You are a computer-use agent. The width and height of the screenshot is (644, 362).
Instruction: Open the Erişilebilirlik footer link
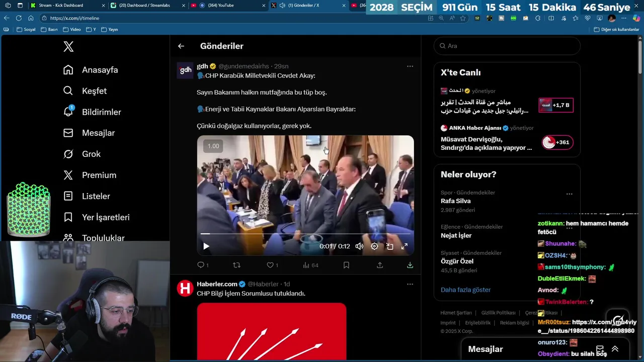(477, 323)
